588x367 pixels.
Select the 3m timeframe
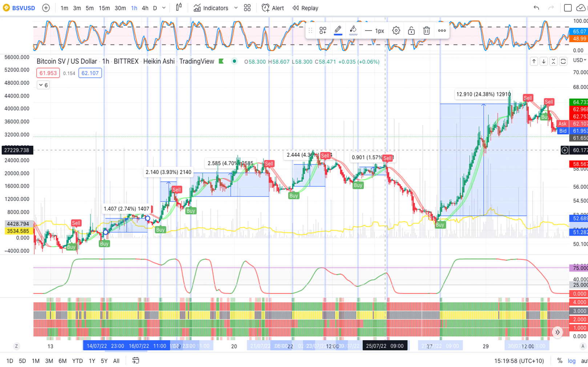tap(77, 8)
